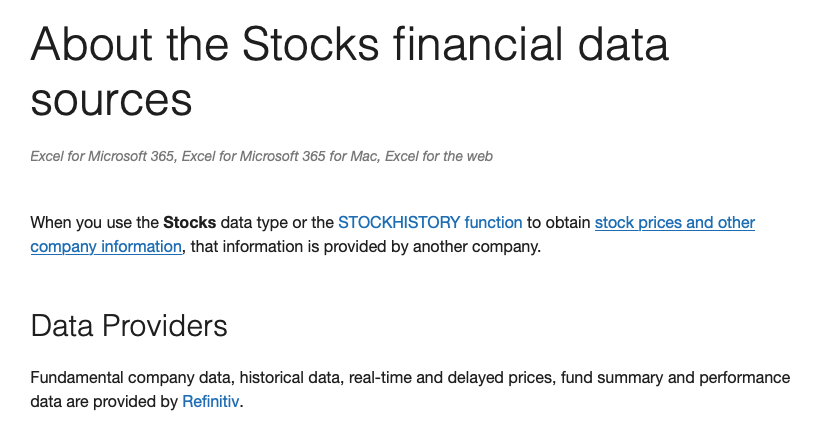This screenshot has height=424, width=819.
Task: Click the words When you use the
Action: (x=94, y=222)
